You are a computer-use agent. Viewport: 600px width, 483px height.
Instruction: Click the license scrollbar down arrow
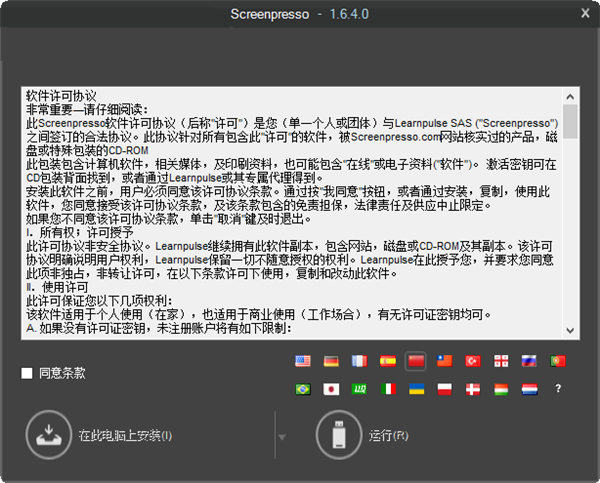[570, 330]
